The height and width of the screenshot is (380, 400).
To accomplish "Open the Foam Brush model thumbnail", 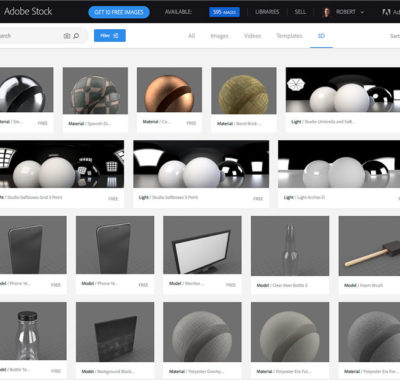I will [x=369, y=246].
